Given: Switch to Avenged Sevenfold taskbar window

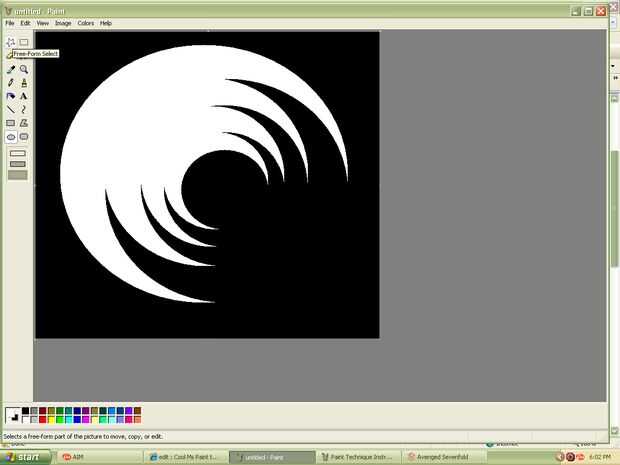Looking at the screenshot, I should 445,457.
